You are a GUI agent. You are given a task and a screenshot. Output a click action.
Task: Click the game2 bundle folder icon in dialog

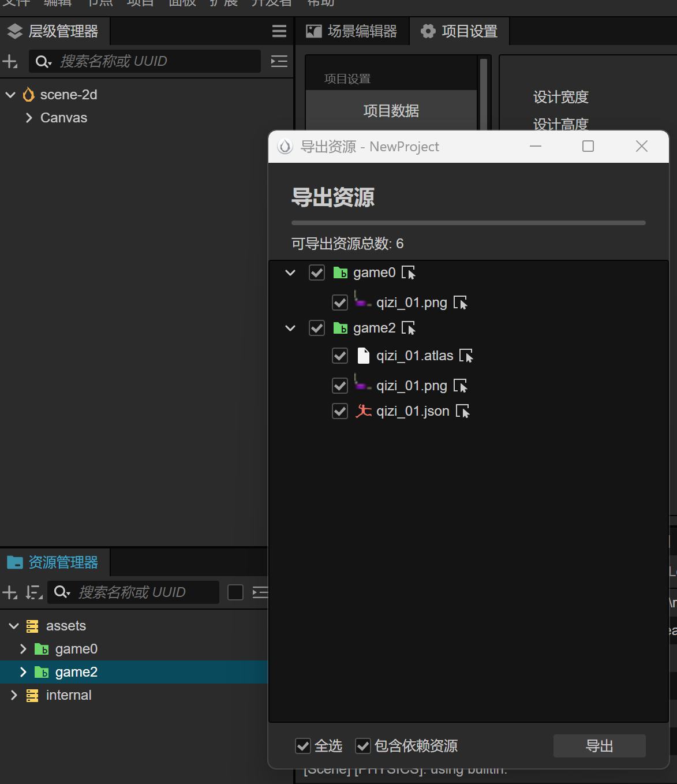coord(341,328)
